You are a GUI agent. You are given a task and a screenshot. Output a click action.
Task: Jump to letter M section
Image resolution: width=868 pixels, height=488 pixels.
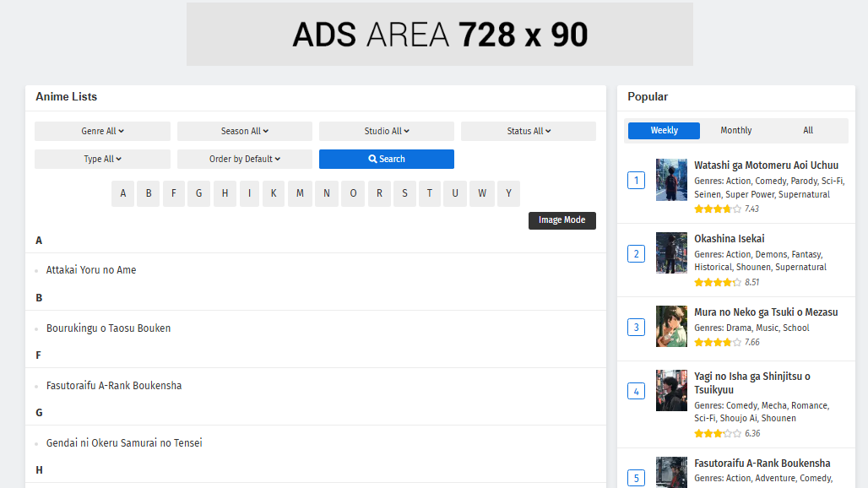300,193
